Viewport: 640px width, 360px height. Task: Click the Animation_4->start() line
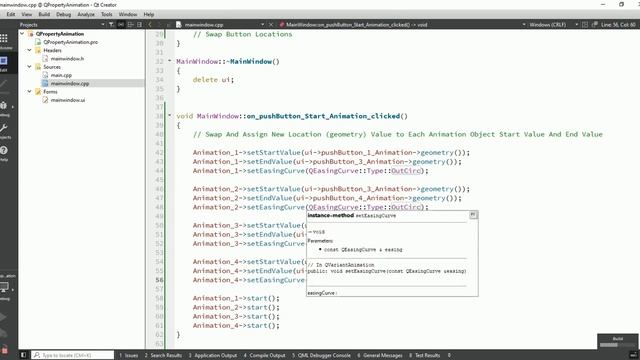(236, 325)
